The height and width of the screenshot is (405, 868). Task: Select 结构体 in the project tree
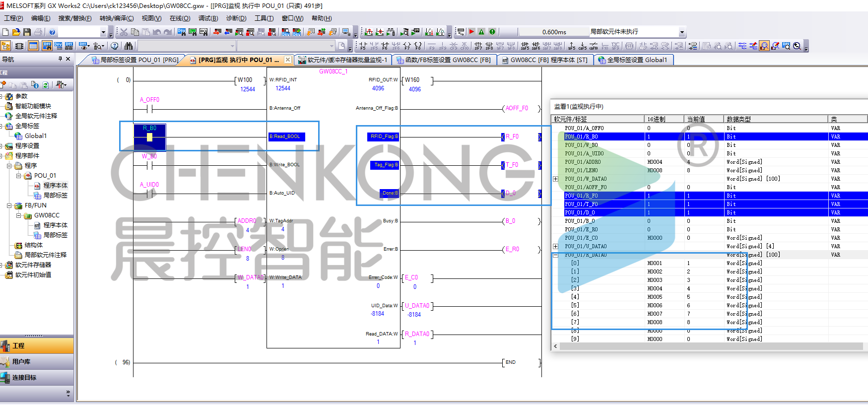[x=34, y=245]
